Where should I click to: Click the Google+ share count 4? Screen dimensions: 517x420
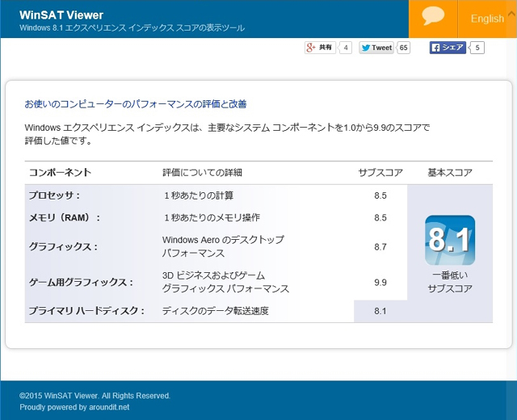point(346,48)
